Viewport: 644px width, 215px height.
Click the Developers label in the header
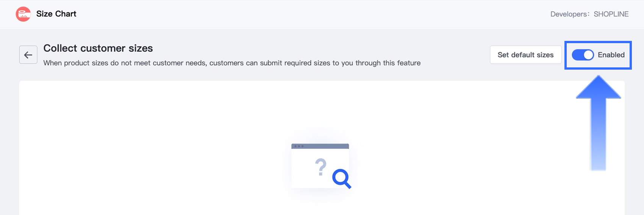[x=570, y=14]
